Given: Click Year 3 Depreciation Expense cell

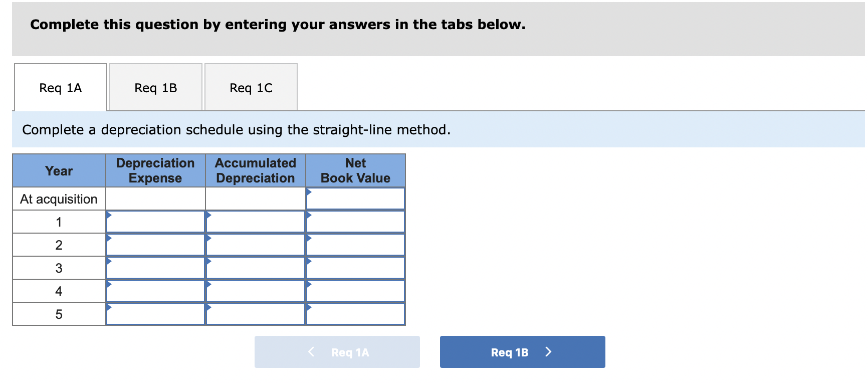Looking at the screenshot, I should coord(155,268).
